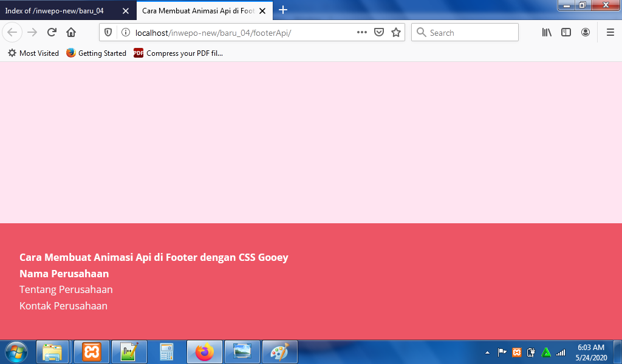The image size is (622, 364).
Task: Open tracking protection shield panel
Action: click(109, 33)
